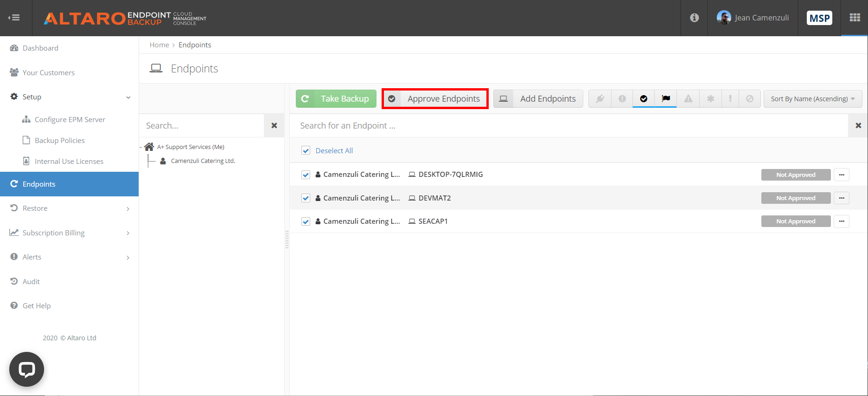Uncheck the Deselect All checkbox

pos(306,150)
